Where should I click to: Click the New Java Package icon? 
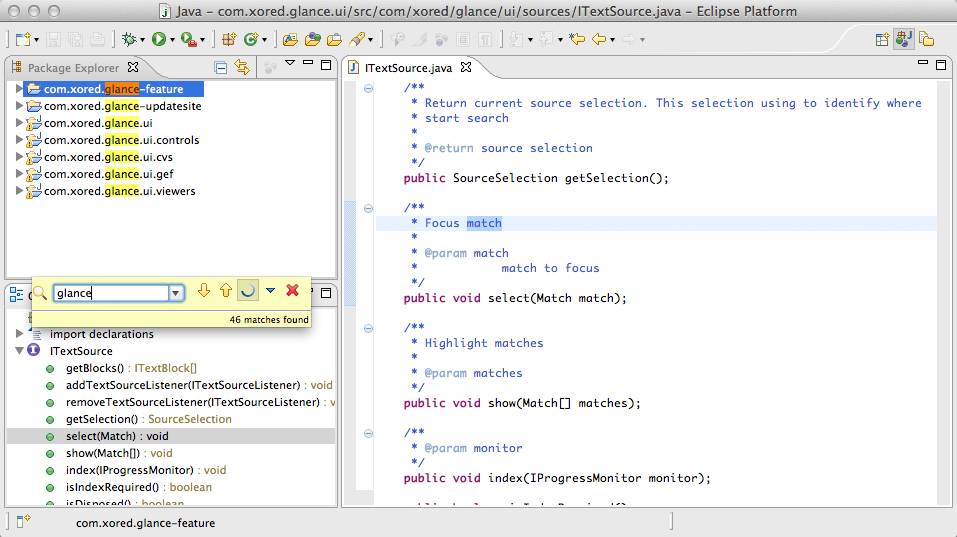(x=229, y=40)
